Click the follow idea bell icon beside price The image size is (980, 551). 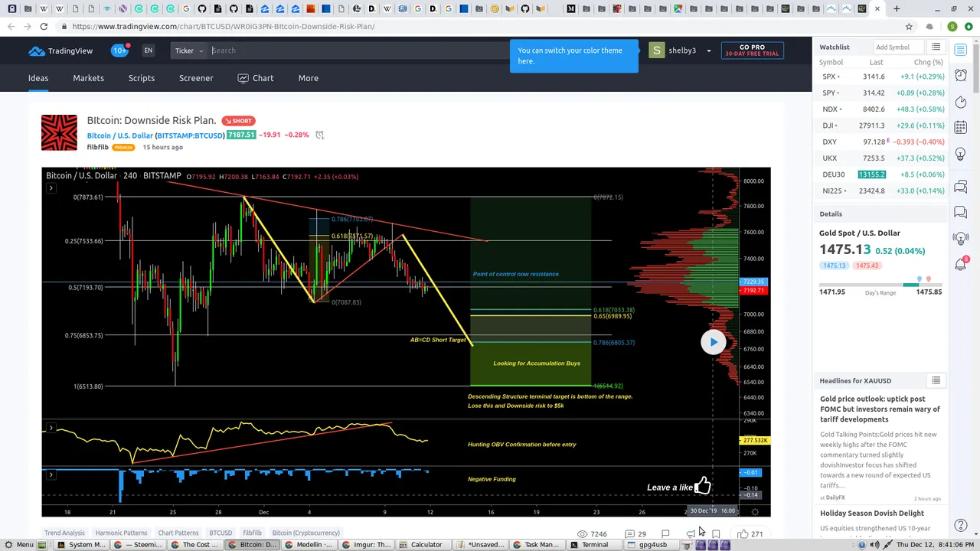pyautogui.click(x=319, y=135)
